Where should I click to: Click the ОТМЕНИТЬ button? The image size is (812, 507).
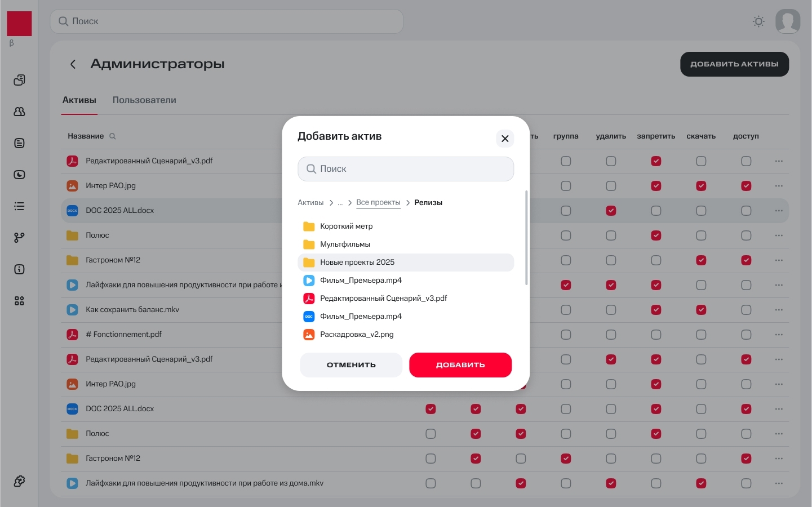coord(351,365)
